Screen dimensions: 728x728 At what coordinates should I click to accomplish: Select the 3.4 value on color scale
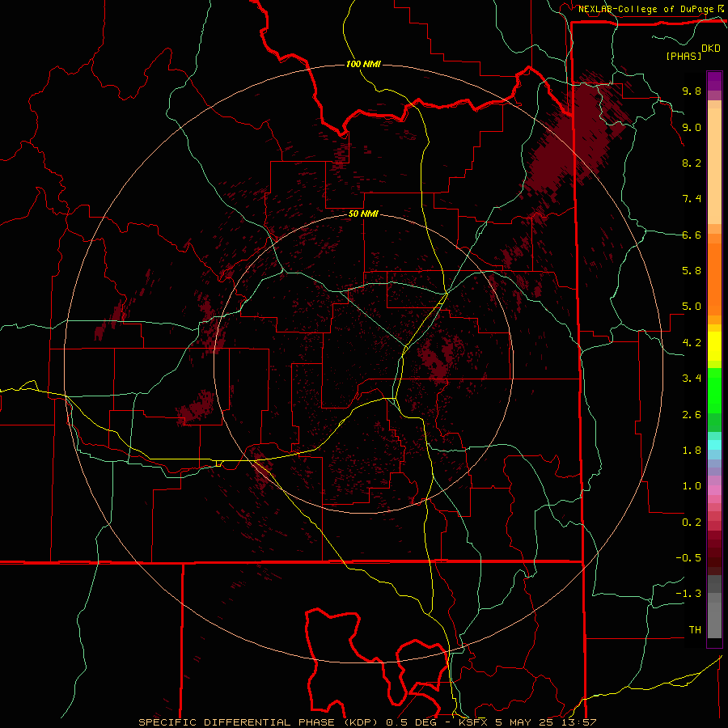(692, 379)
